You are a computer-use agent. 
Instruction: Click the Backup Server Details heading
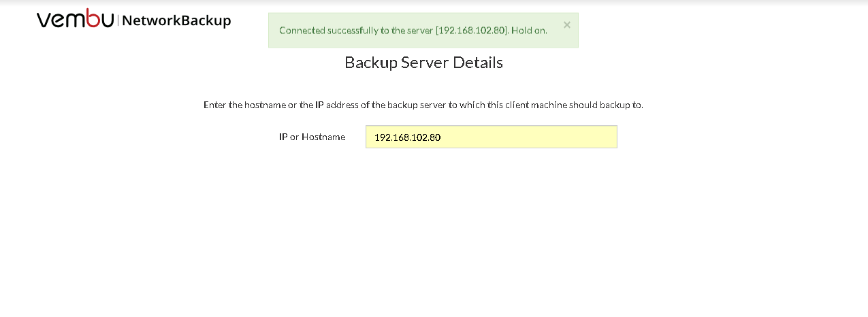pos(423,63)
